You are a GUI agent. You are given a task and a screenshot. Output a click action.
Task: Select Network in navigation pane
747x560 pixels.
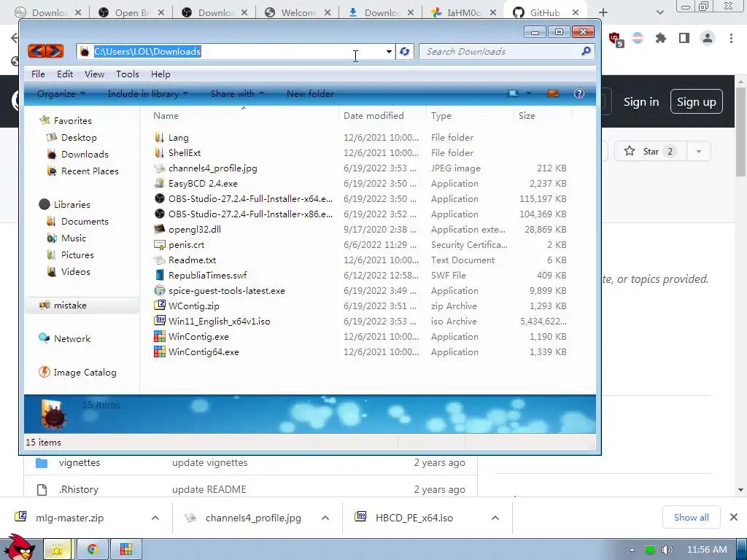tap(72, 338)
